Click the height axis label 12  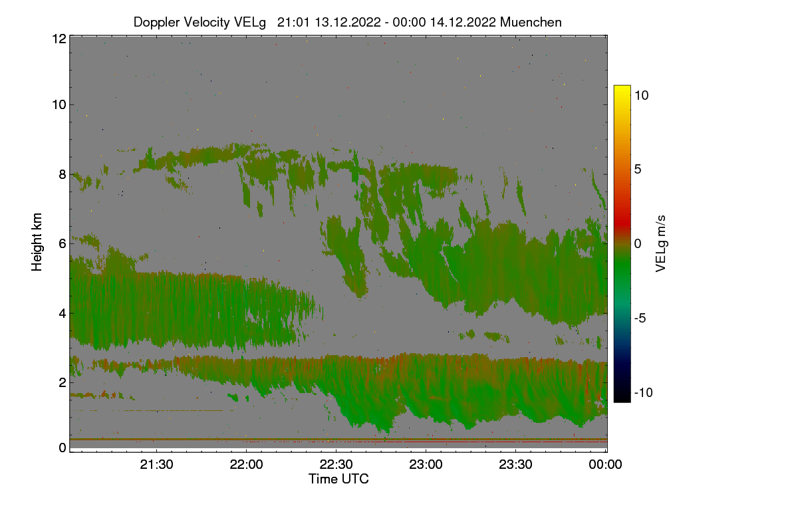[x=58, y=39]
